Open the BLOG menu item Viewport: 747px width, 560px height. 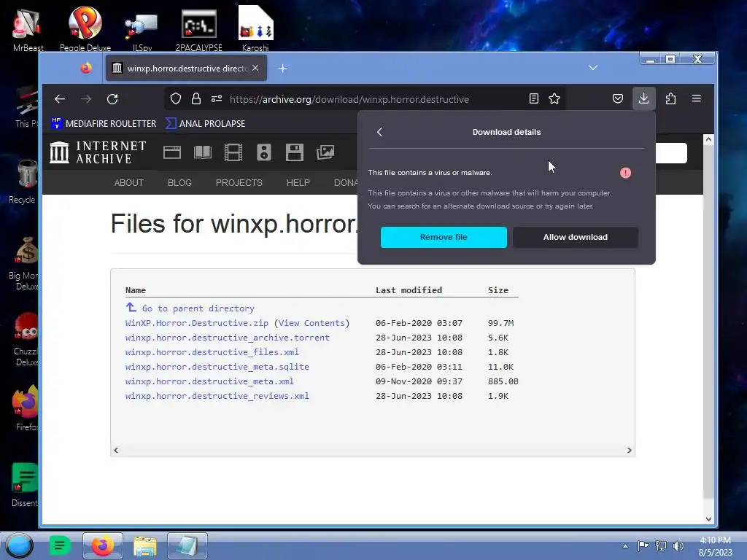click(x=179, y=183)
